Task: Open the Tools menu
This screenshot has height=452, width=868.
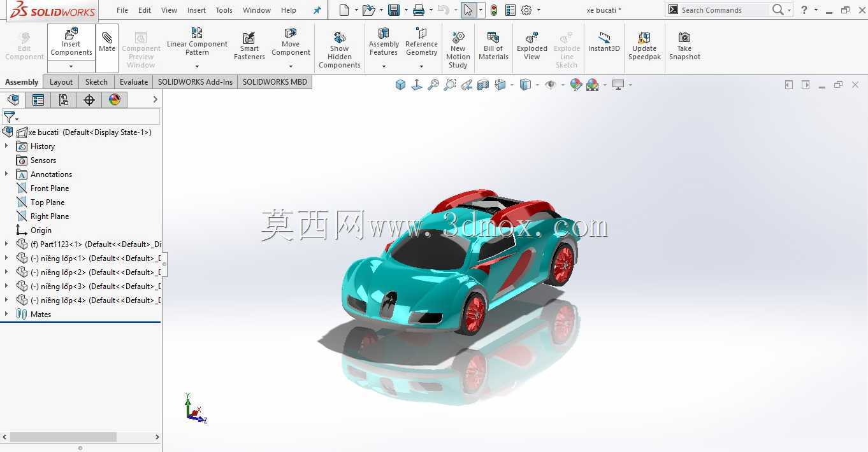Action: click(x=224, y=10)
